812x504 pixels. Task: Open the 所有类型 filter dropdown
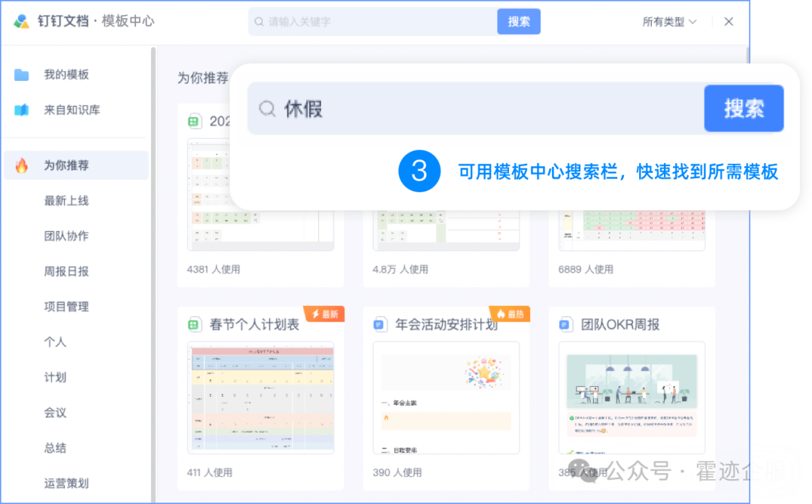click(x=669, y=22)
